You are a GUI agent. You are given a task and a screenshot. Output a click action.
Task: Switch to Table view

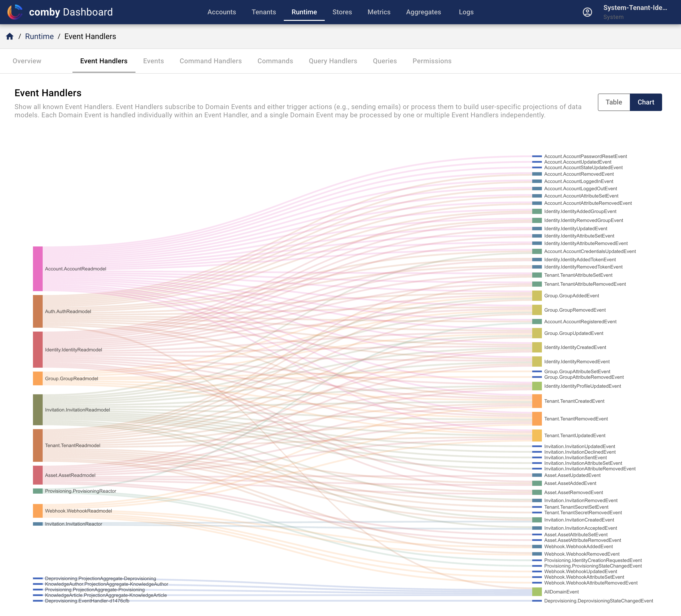tap(614, 102)
